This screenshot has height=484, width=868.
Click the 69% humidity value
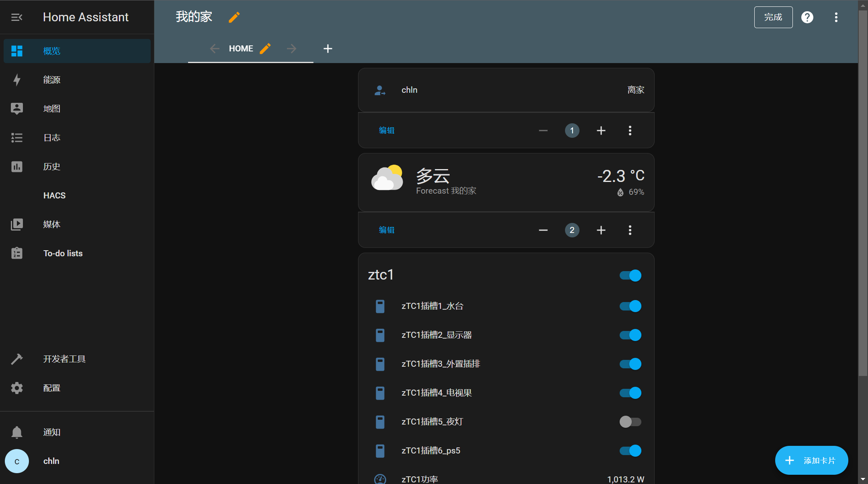click(x=637, y=192)
